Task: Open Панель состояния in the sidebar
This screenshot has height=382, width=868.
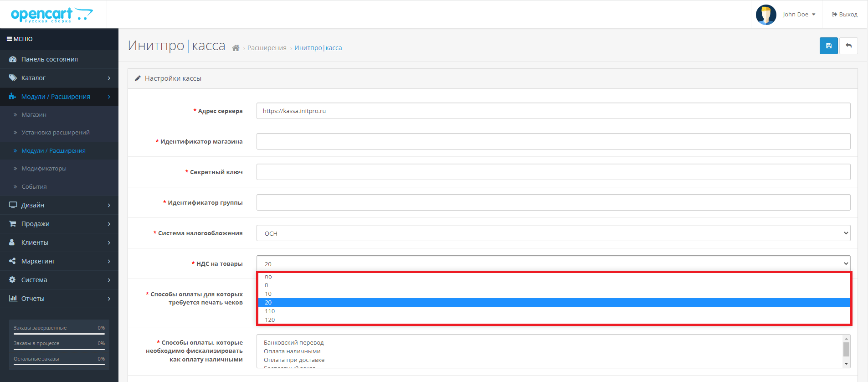Action: tap(59, 59)
